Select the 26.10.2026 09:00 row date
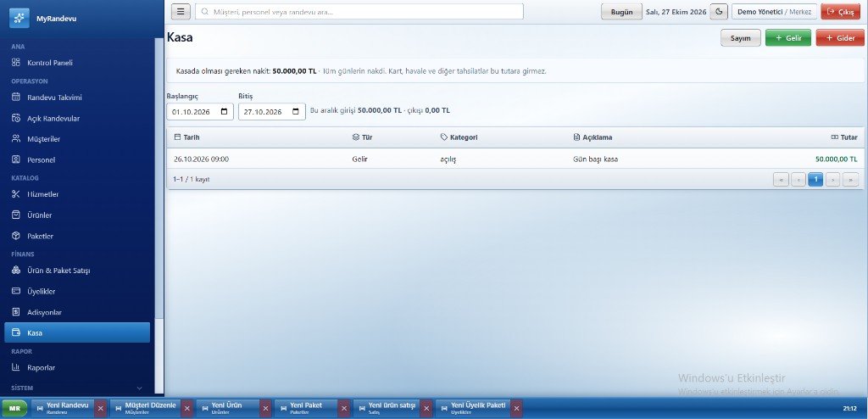 pos(201,159)
